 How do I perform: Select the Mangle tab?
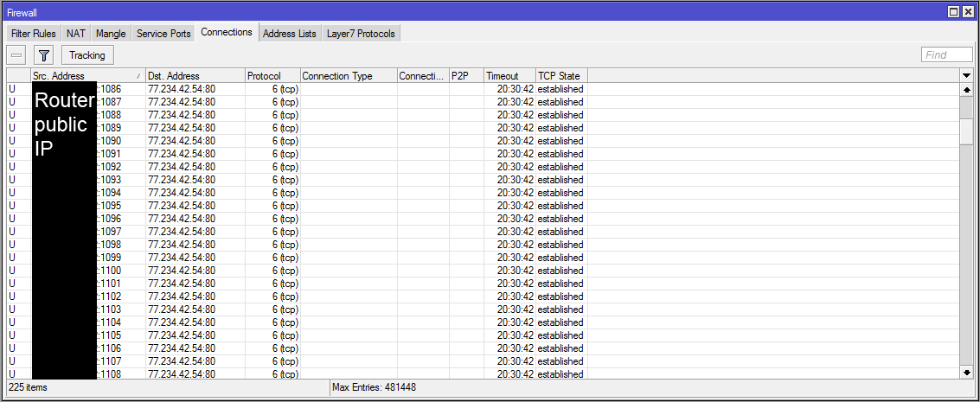[111, 34]
